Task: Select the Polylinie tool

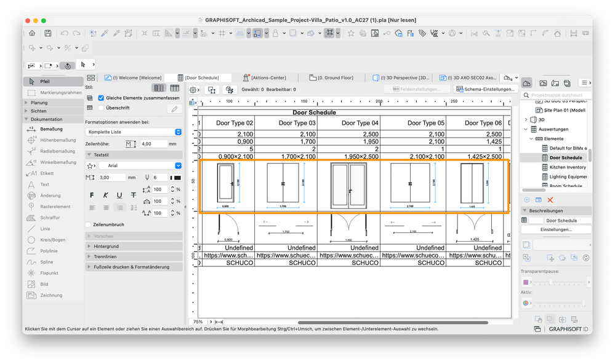Action: coord(48,251)
